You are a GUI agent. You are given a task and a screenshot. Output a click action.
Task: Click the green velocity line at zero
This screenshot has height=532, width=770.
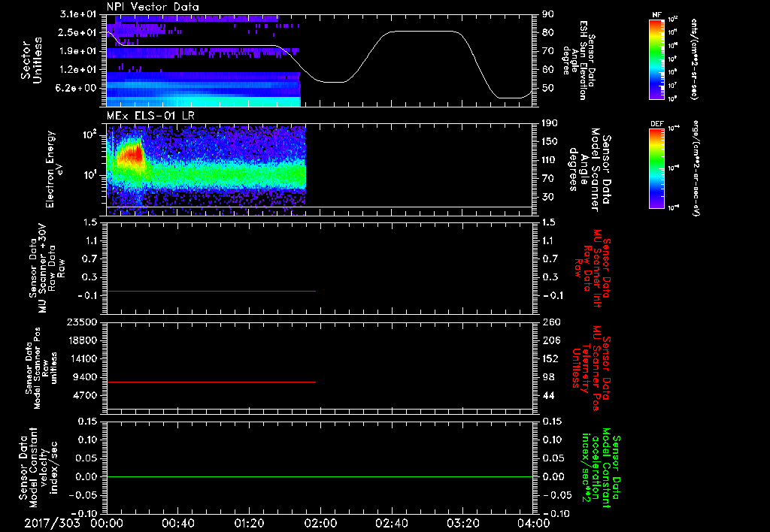pos(320,476)
